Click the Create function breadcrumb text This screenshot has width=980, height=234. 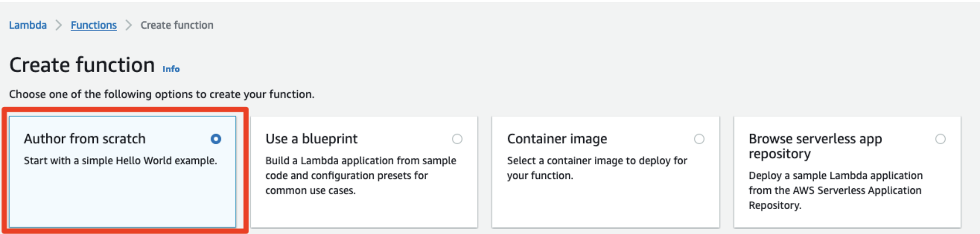[x=177, y=25]
